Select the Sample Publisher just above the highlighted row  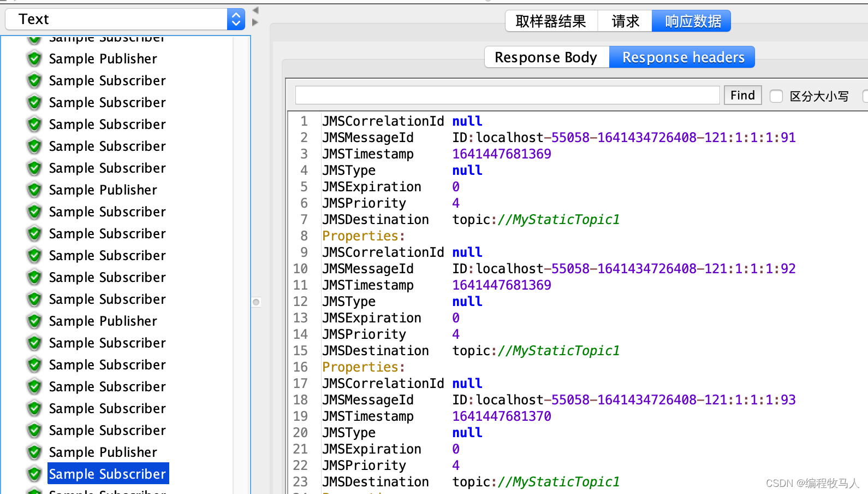click(103, 452)
